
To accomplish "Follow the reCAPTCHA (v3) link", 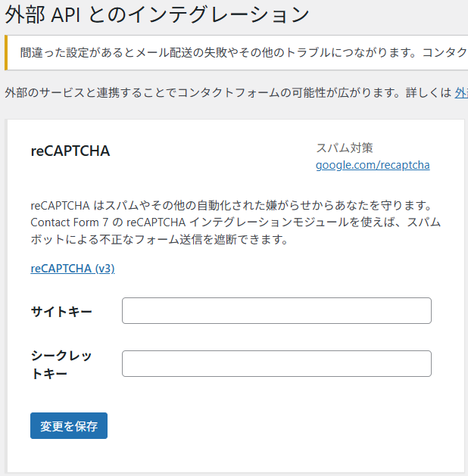I will click(73, 269).
